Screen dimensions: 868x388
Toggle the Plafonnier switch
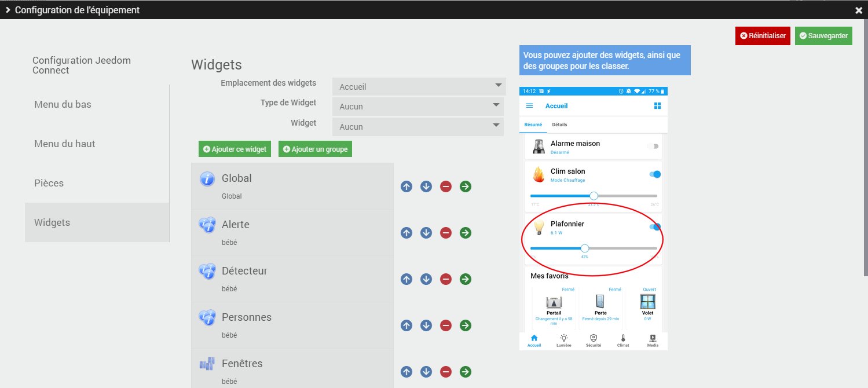[655, 227]
